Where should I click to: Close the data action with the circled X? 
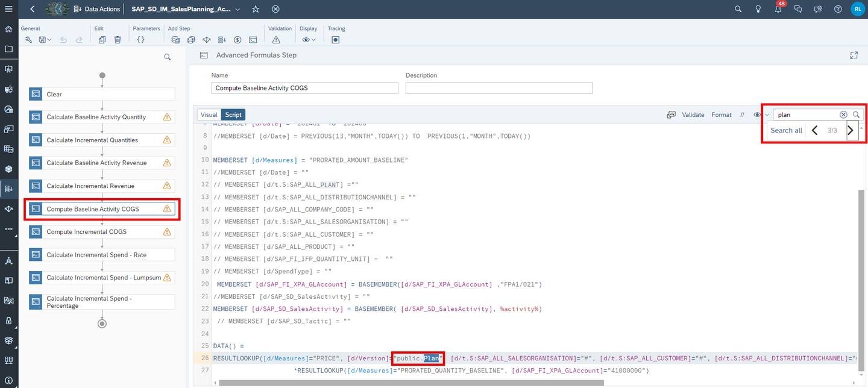click(x=275, y=9)
